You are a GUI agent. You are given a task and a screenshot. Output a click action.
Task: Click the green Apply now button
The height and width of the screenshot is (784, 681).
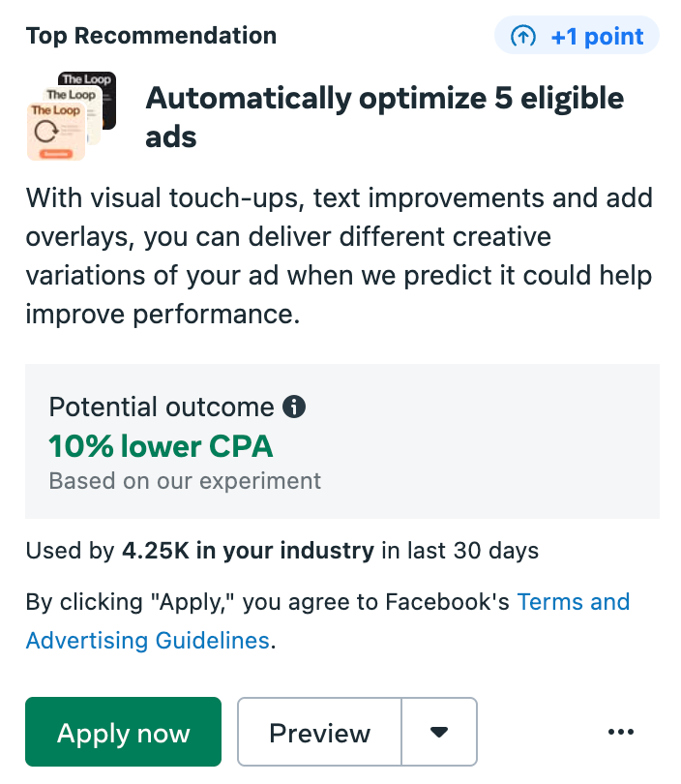coord(124,732)
